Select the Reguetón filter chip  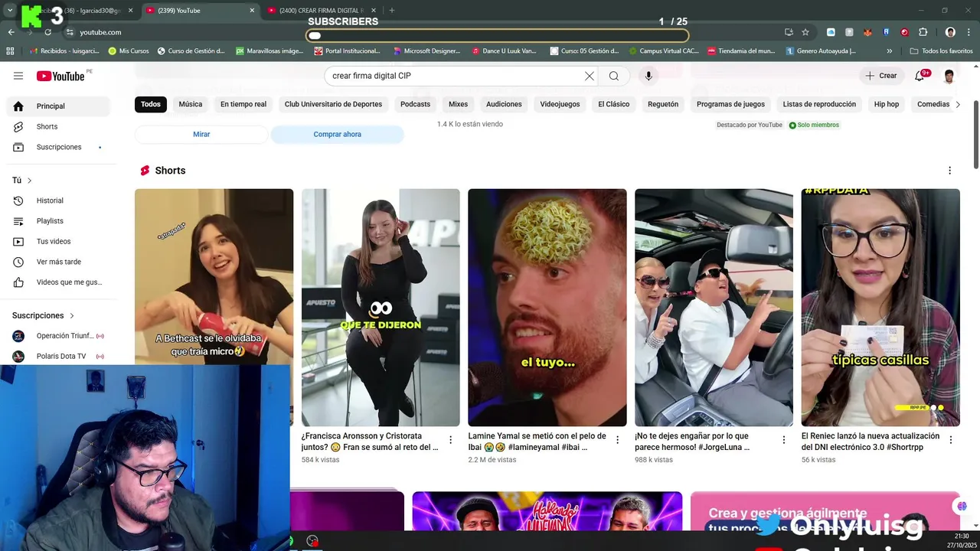coord(663,104)
